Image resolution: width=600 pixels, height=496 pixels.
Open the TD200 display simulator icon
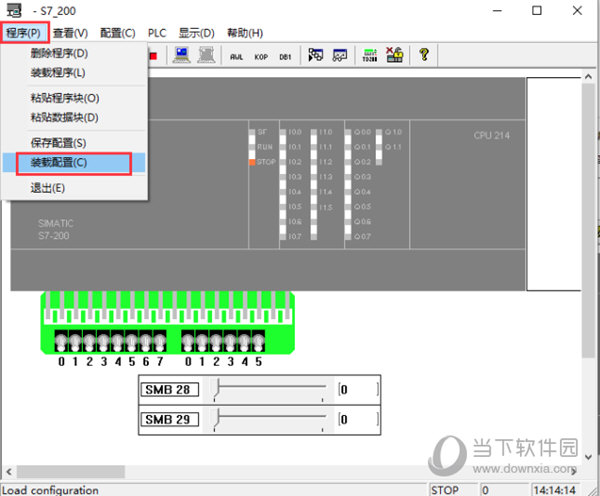pos(370,55)
